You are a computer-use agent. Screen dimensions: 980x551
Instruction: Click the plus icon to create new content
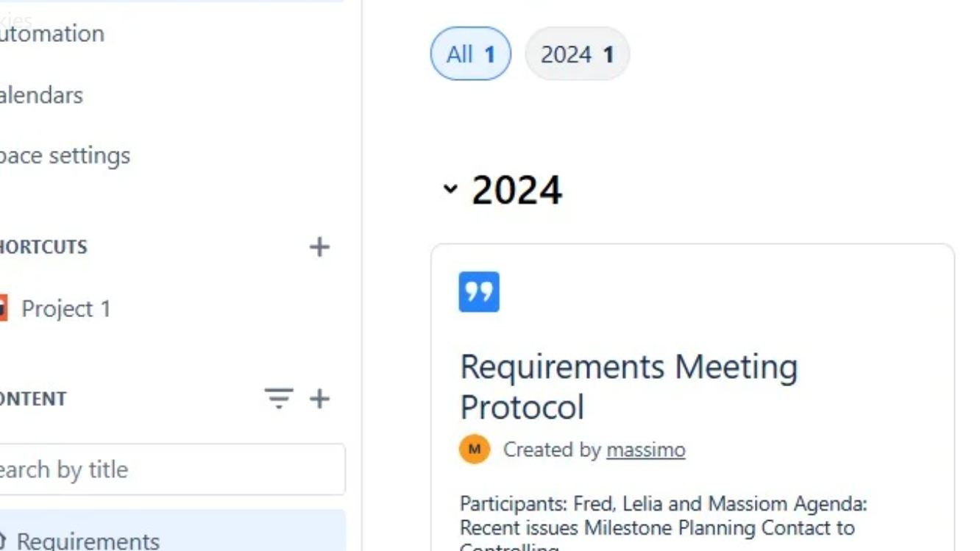(319, 399)
